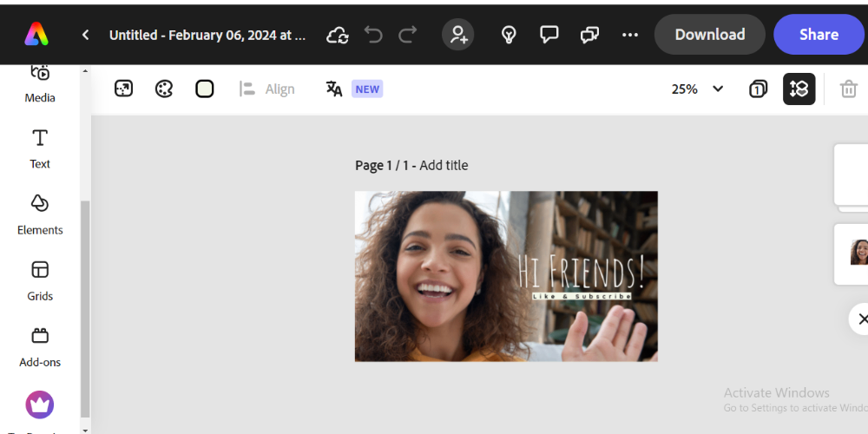Delete with the trash can icon
The height and width of the screenshot is (434, 868).
tap(849, 89)
